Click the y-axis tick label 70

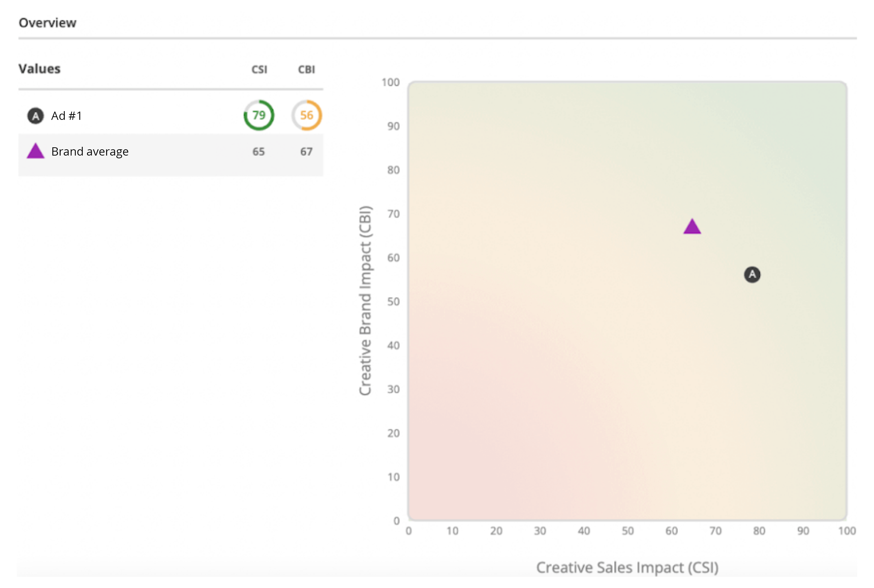(393, 214)
